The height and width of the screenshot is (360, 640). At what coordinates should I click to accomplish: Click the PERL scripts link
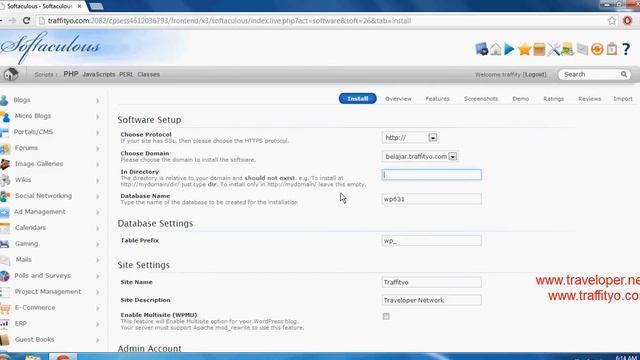click(126, 74)
